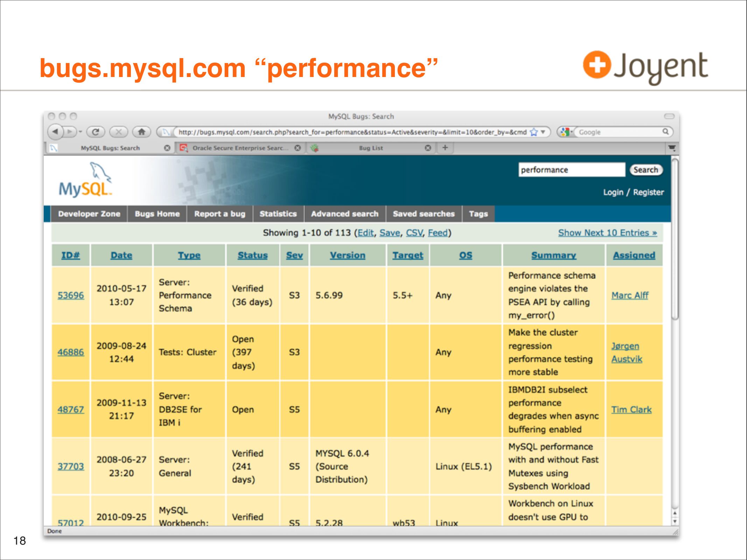747x560 pixels.
Task: Open the Statistics menu item
Action: click(x=278, y=214)
